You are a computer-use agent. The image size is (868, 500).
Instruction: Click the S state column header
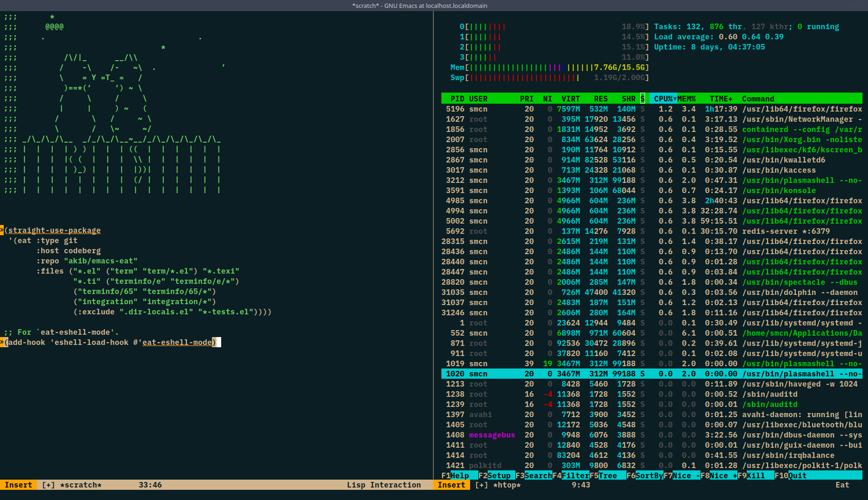pyautogui.click(x=643, y=99)
